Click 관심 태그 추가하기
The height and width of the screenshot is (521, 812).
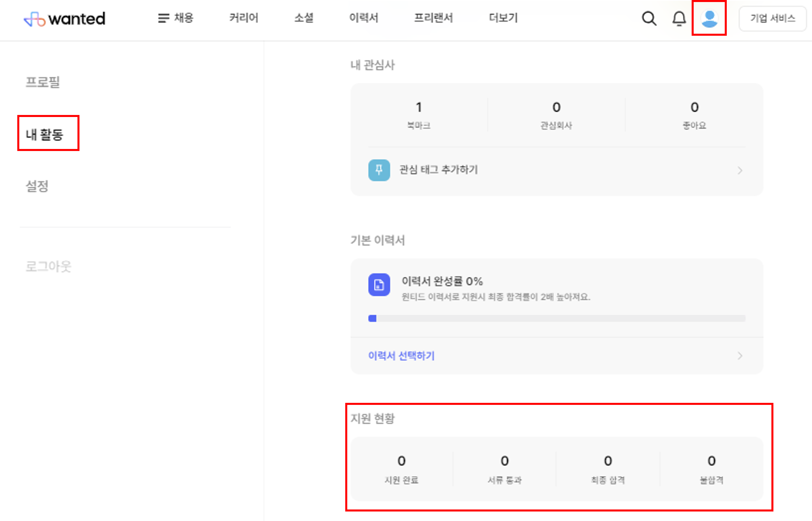pos(439,170)
